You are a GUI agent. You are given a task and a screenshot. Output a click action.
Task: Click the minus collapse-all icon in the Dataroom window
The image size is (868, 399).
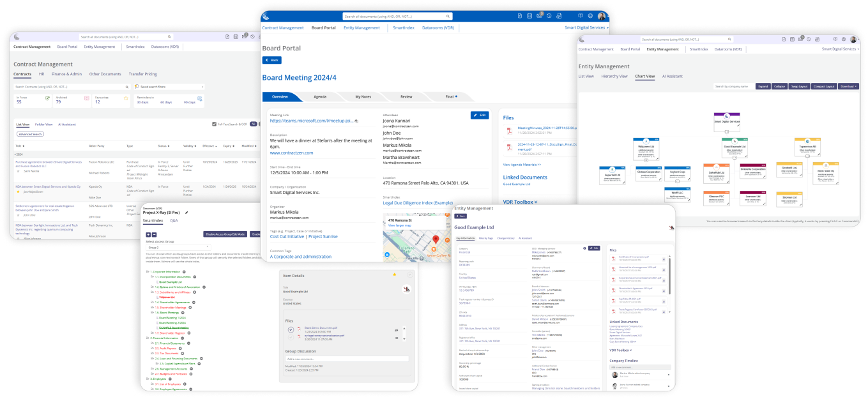[155, 234]
